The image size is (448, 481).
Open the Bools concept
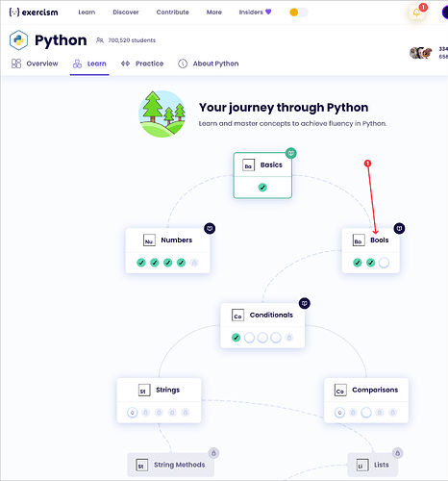pos(370,251)
